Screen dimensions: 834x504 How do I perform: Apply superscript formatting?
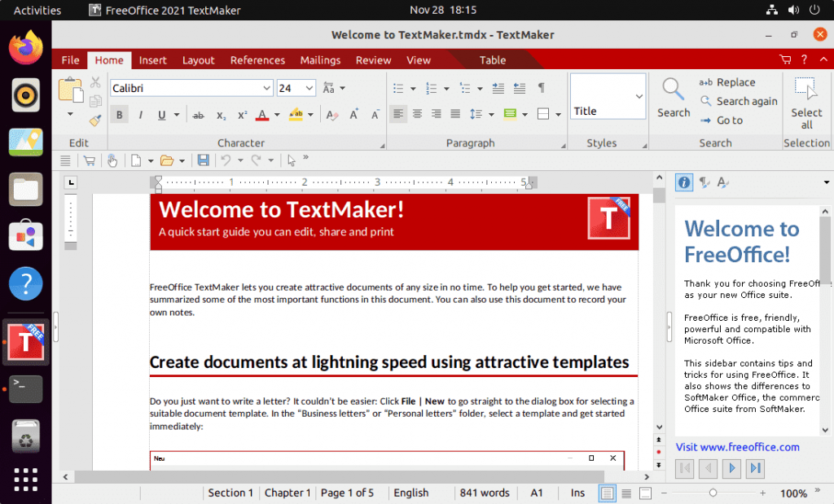tap(243, 115)
